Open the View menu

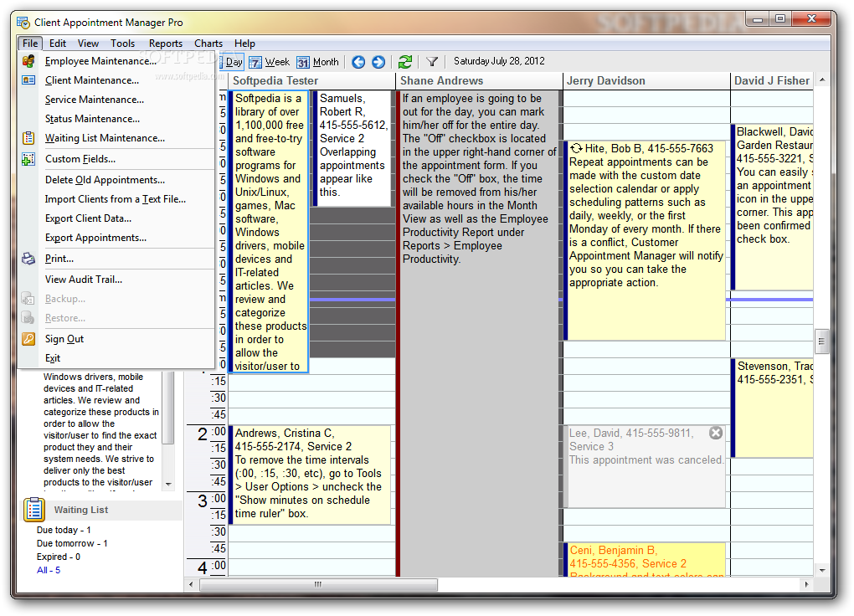[x=88, y=43]
